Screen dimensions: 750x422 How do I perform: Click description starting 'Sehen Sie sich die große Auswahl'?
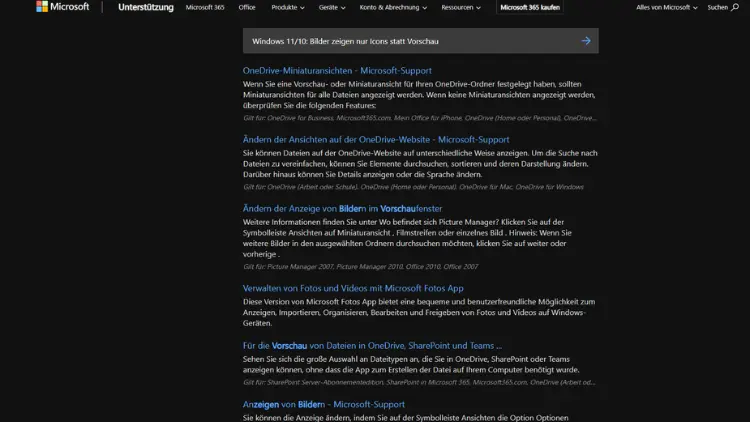tap(411, 364)
